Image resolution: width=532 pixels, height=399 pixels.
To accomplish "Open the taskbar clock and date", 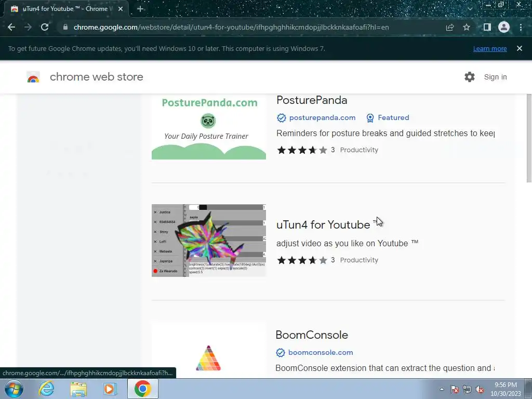I will (506, 389).
